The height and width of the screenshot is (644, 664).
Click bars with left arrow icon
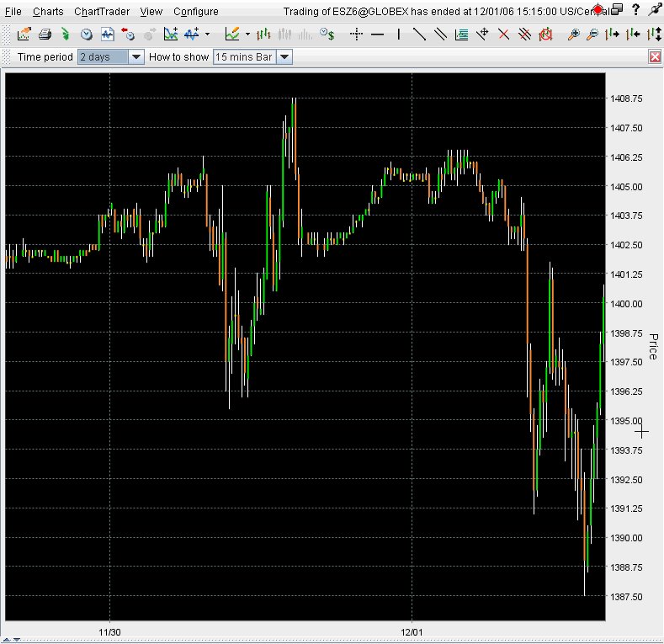pyautogui.click(x=633, y=34)
